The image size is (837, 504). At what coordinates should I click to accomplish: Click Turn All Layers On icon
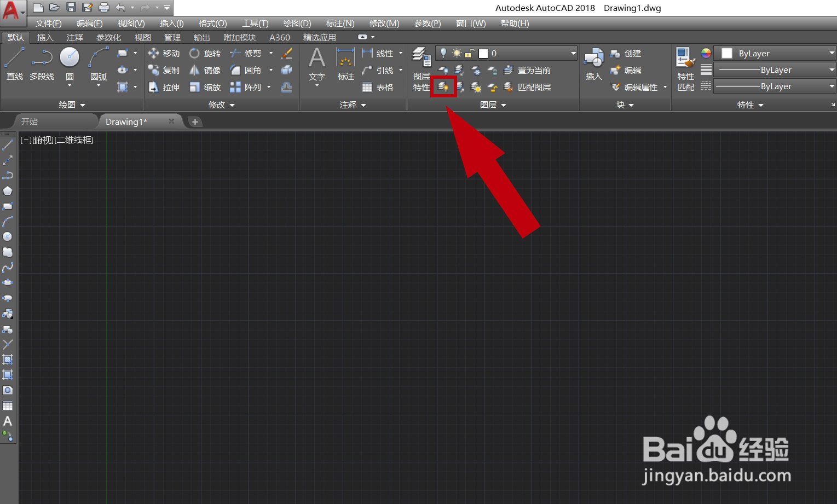[x=443, y=87]
